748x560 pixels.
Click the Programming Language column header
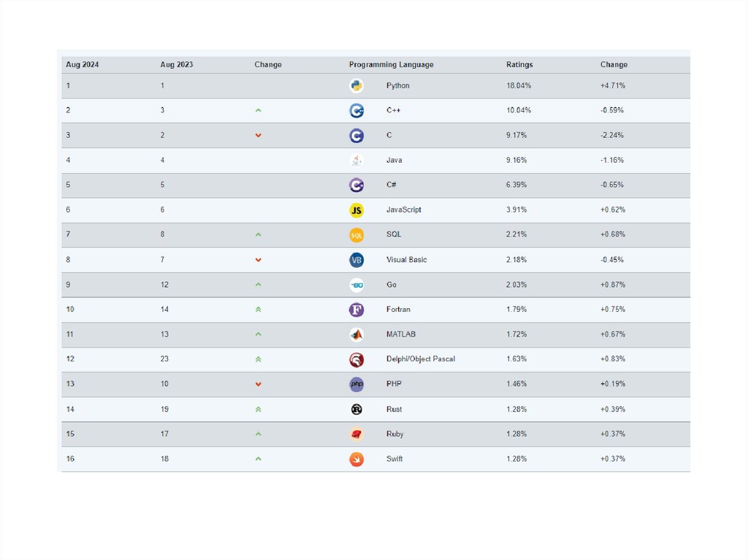pyautogui.click(x=391, y=65)
